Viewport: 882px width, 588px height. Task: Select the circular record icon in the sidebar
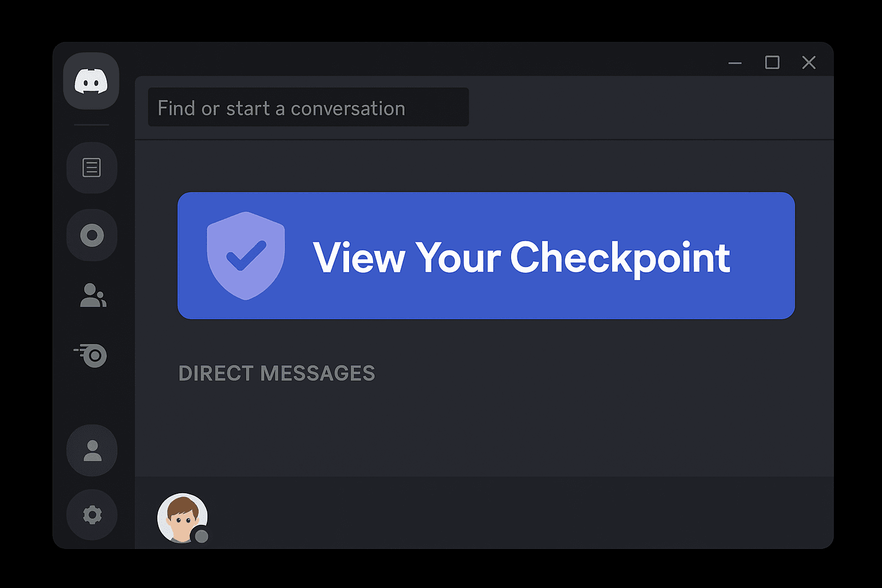91,235
